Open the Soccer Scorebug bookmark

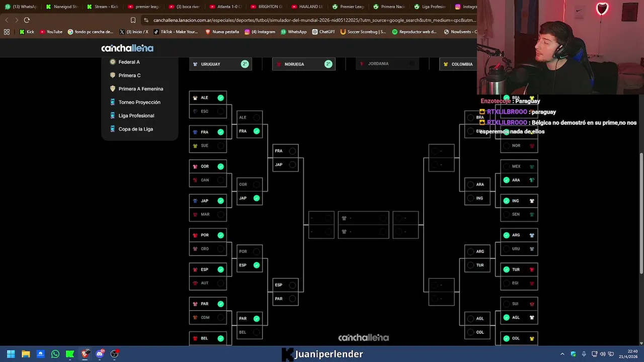pyautogui.click(x=363, y=32)
